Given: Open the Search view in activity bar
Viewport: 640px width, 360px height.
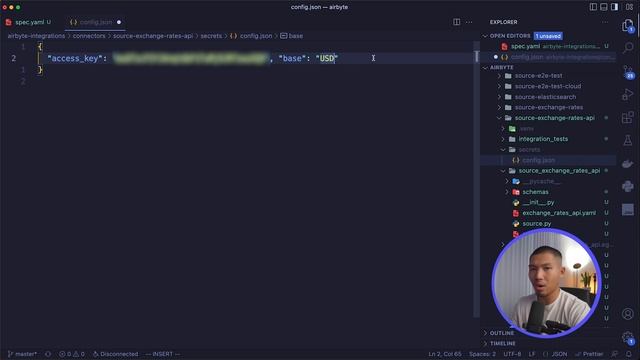Looking at the screenshot, I should click(x=628, y=48).
